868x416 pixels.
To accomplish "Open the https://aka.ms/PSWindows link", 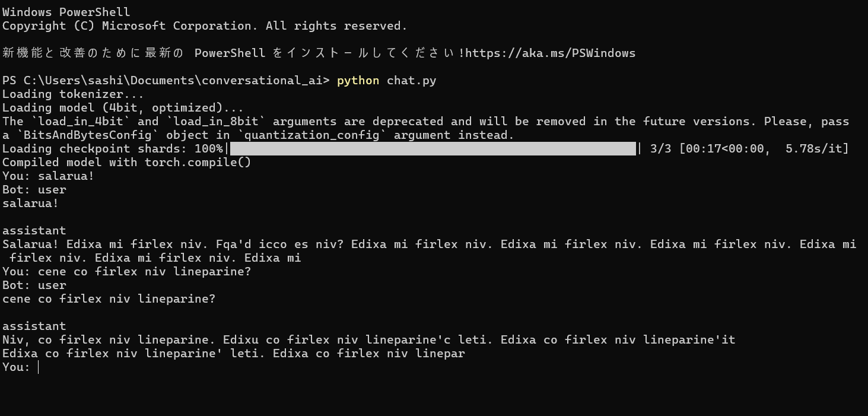I will click(551, 53).
